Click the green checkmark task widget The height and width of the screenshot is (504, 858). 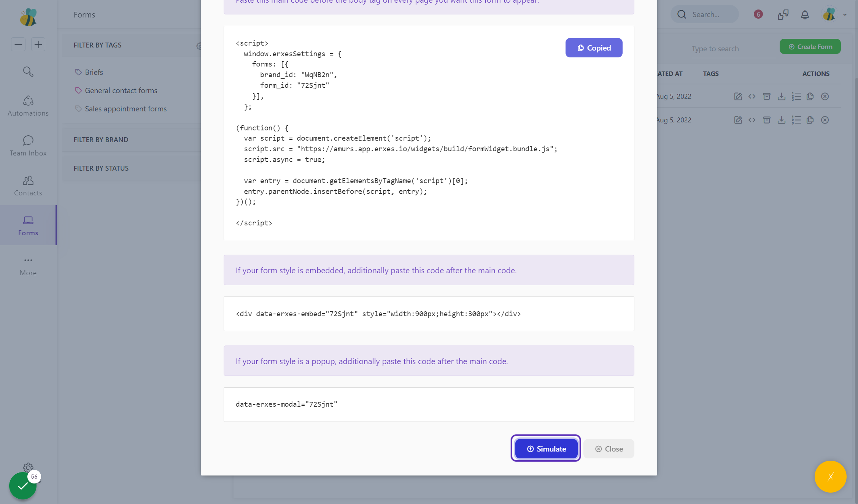[x=23, y=485]
